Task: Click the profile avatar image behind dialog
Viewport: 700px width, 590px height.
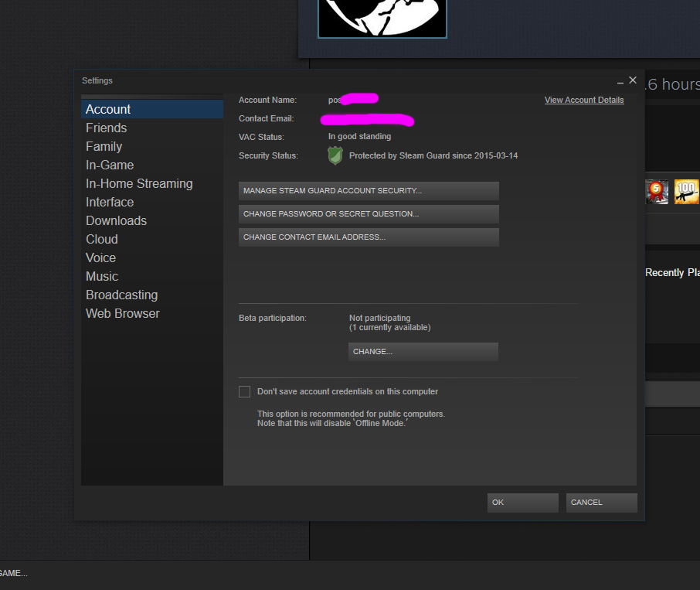Action: pos(382,19)
